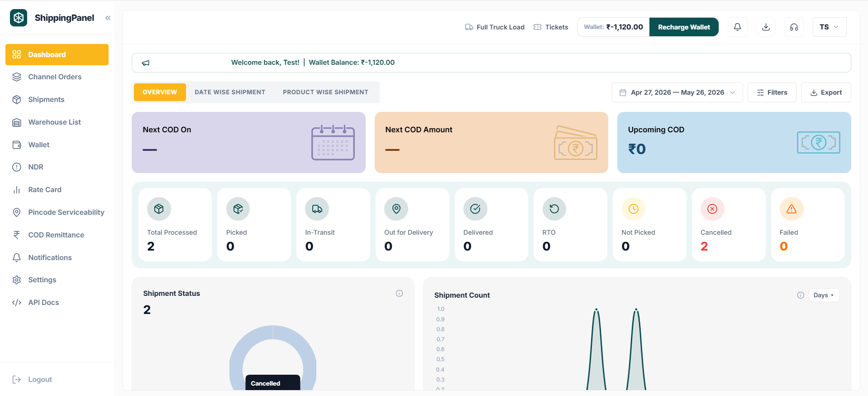The image size is (868, 396).
Task: Click the Cancelled count value 2
Action: (x=704, y=246)
